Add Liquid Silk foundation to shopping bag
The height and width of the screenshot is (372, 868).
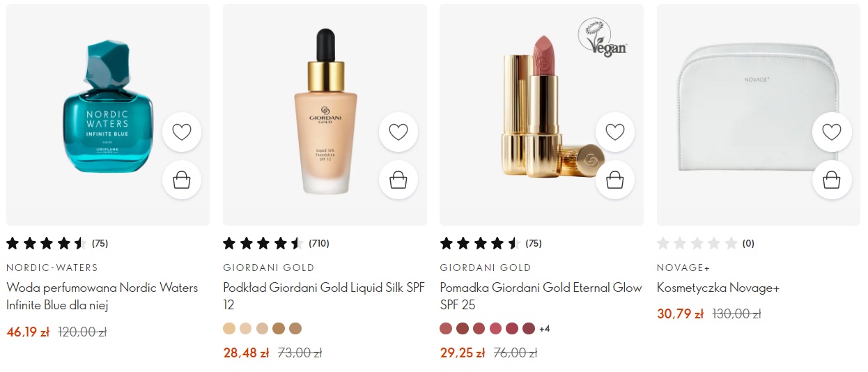coord(398,180)
